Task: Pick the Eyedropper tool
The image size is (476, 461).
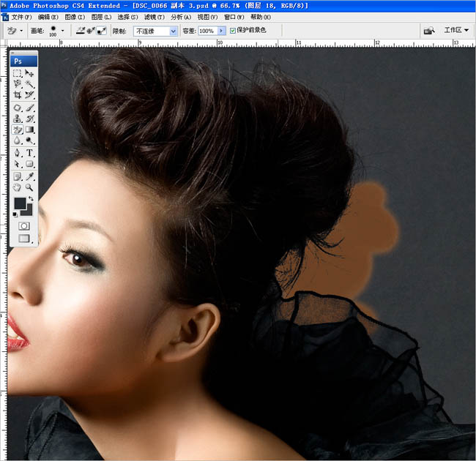Action: (x=30, y=176)
